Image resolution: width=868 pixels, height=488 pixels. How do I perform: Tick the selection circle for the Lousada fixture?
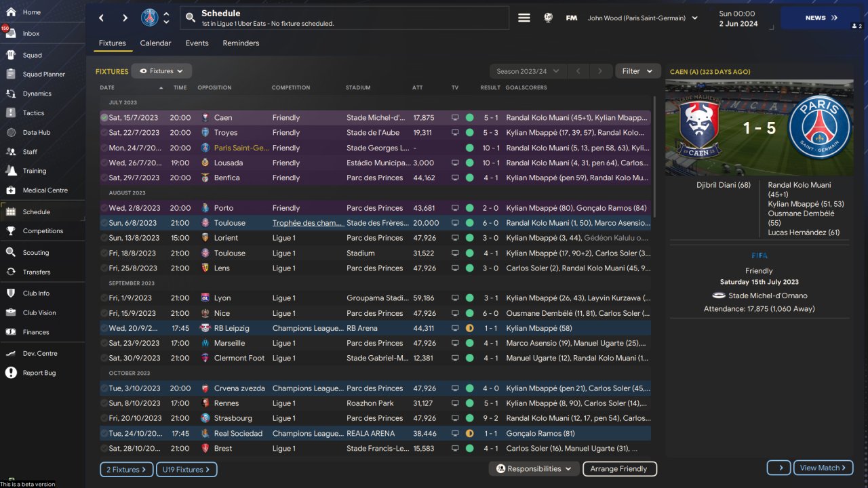pos(104,163)
